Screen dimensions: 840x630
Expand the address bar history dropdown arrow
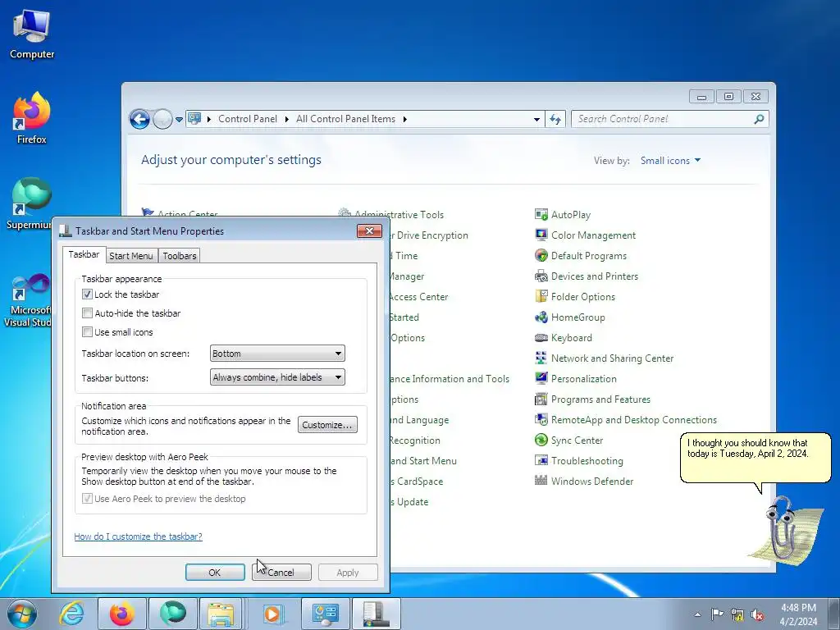pos(536,120)
